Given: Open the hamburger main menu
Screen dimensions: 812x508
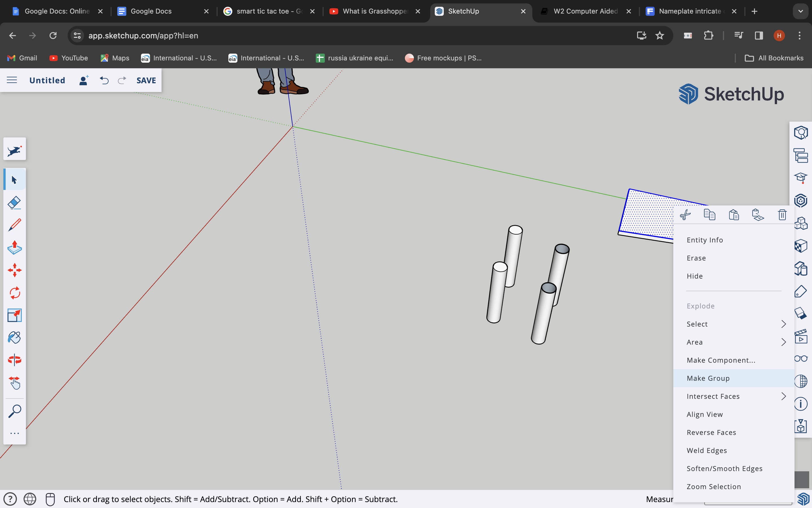Looking at the screenshot, I should coord(12,80).
